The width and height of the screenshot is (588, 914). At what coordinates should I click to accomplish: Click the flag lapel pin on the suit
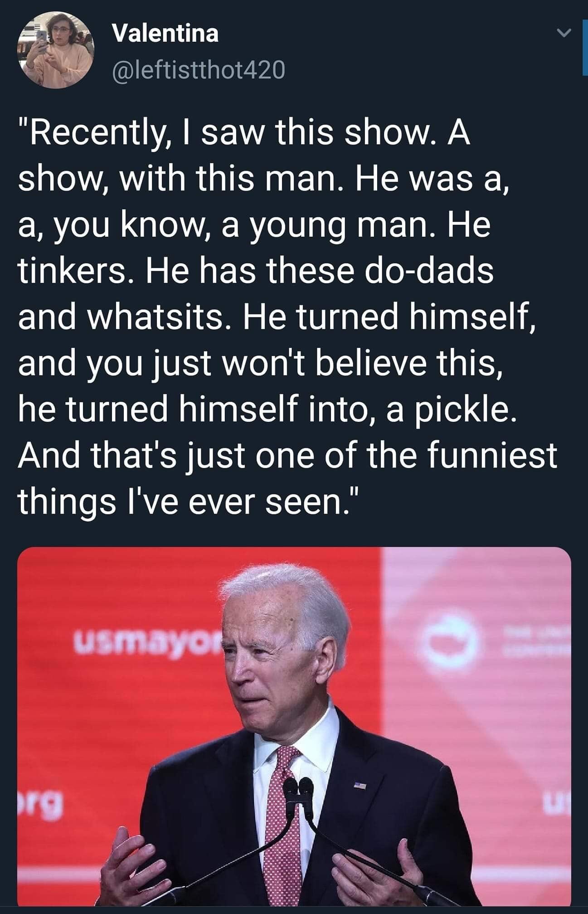point(360,784)
